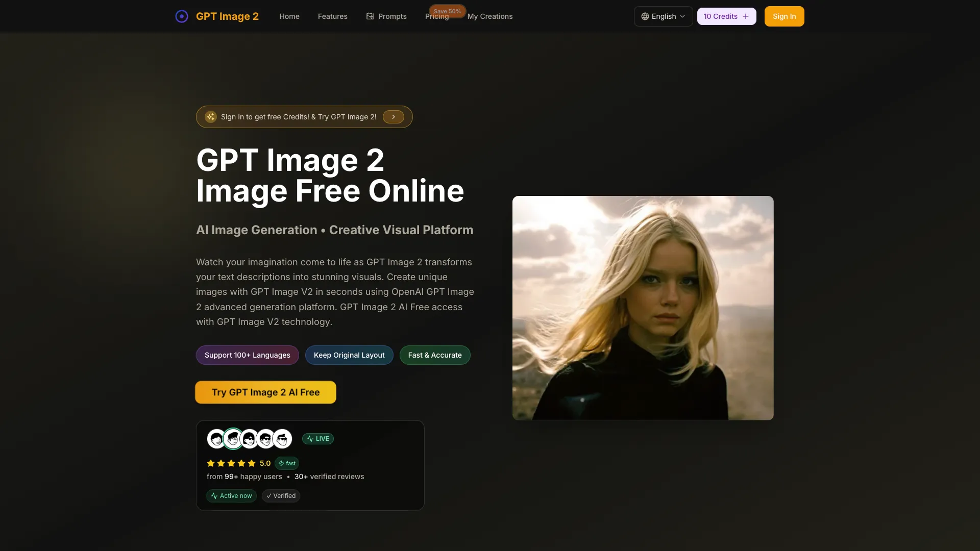Image resolution: width=980 pixels, height=551 pixels.
Task: Go to Pricing with the Save 50% offer
Action: pos(436,16)
